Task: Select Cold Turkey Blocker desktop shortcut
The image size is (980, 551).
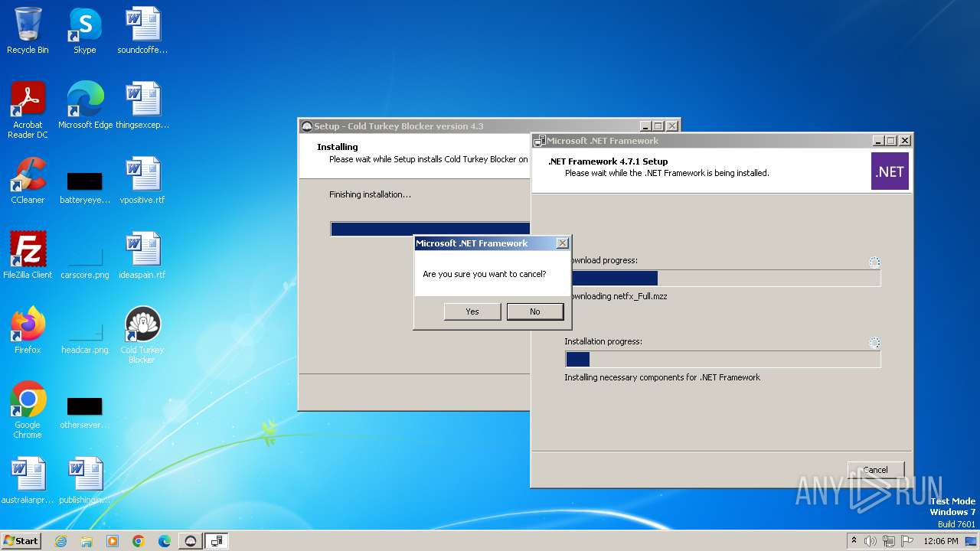Action: coord(142,335)
